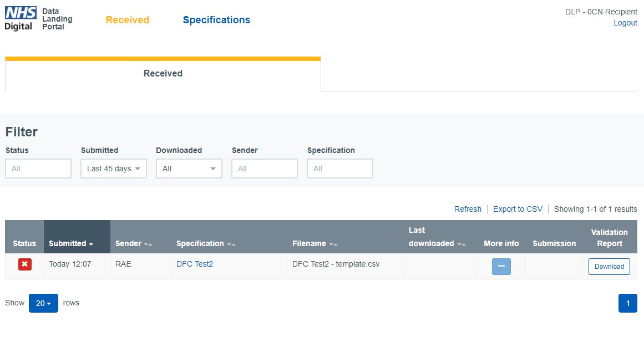The width and height of the screenshot is (644, 342).
Task: Export results to CSV
Action: (x=518, y=209)
